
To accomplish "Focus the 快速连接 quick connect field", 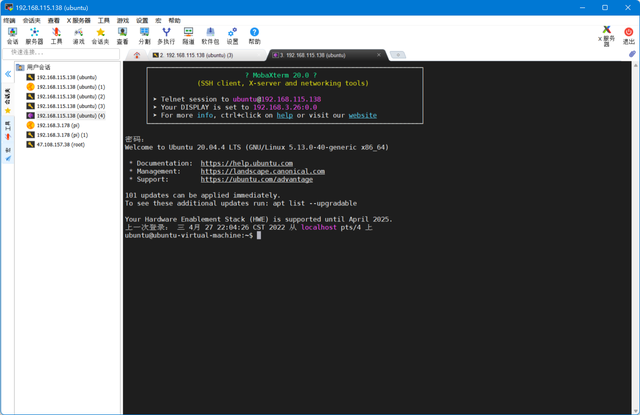I will coord(61,52).
